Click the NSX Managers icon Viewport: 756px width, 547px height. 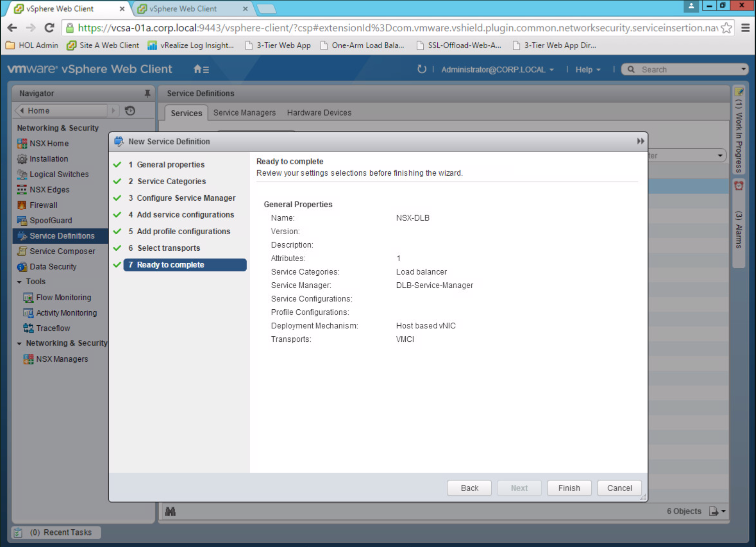point(29,359)
